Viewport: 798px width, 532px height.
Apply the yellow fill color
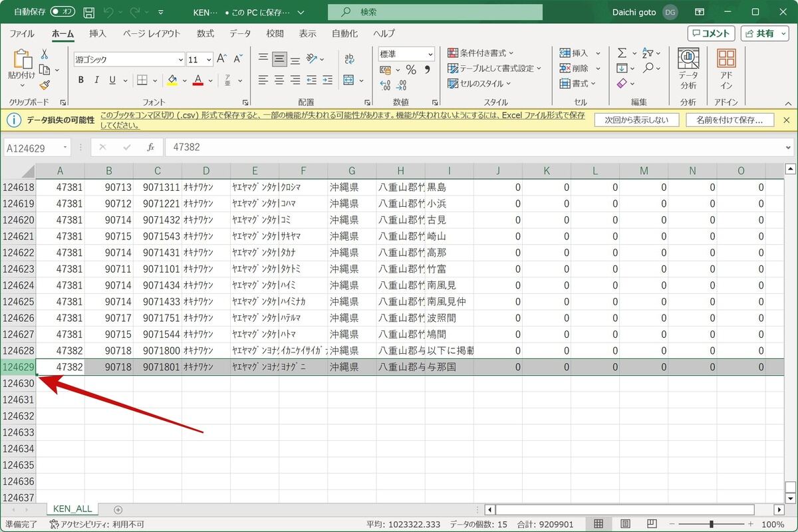(172, 80)
